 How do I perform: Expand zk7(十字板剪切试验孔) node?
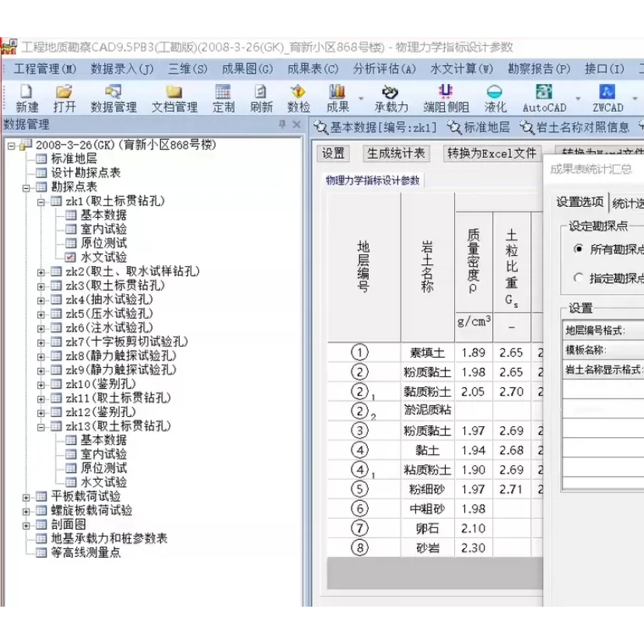coord(40,342)
